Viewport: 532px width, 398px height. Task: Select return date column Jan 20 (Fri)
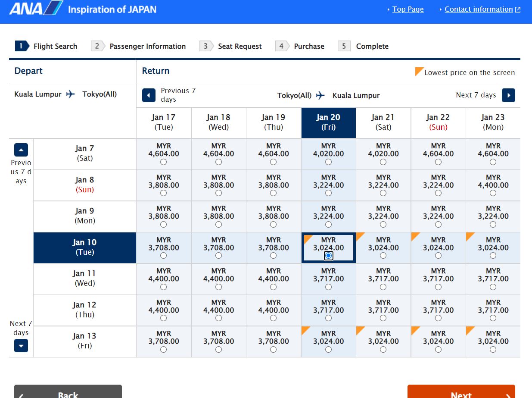(x=328, y=122)
